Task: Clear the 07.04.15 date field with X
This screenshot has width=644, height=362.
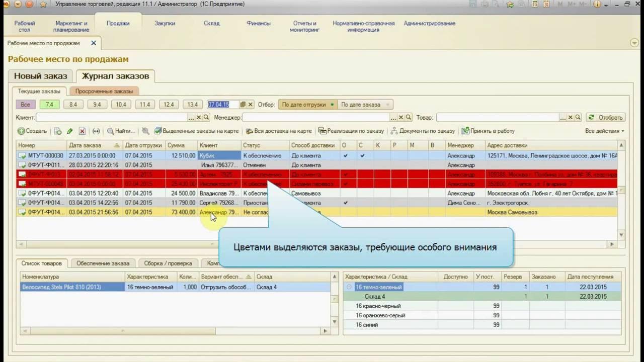Action: pyautogui.click(x=251, y=105)
